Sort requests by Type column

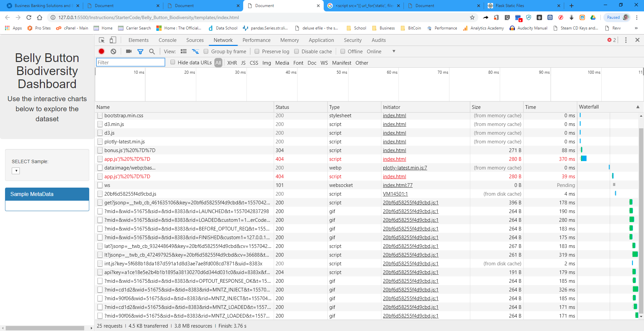pyautogui.click(x=354, y=107)
